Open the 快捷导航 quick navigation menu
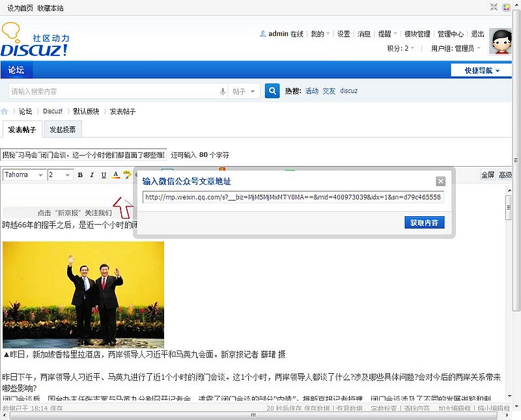This screenshot has width=521, height=420. click(481, 70)
